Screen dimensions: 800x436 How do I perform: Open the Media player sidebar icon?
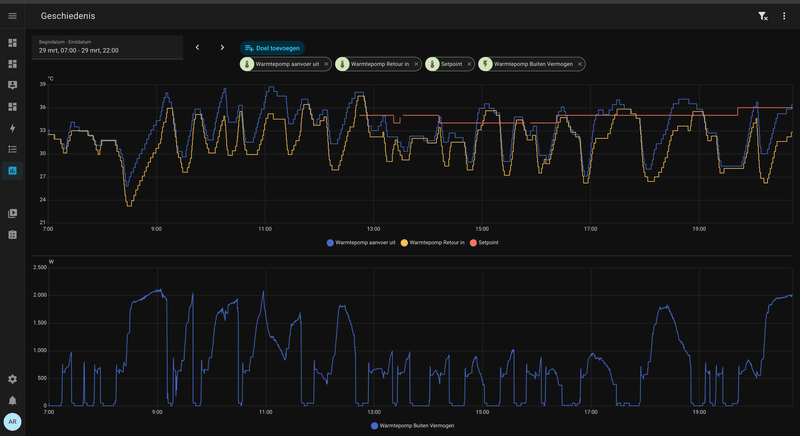12,213
